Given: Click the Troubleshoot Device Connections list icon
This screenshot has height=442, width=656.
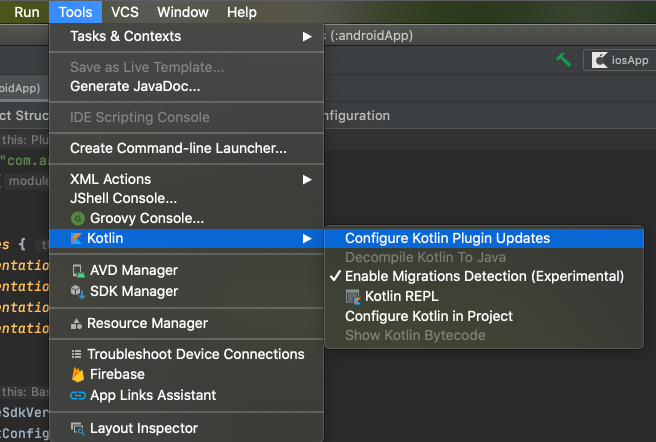Looking at the screenshot, I should 76,355.
